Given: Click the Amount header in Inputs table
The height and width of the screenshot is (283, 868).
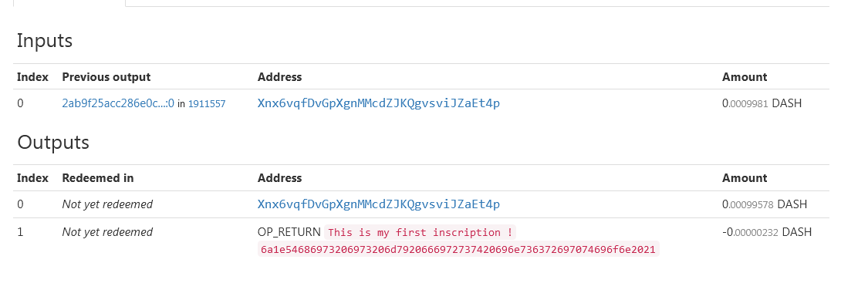Looking at the screenshot, I should (745, 77).
